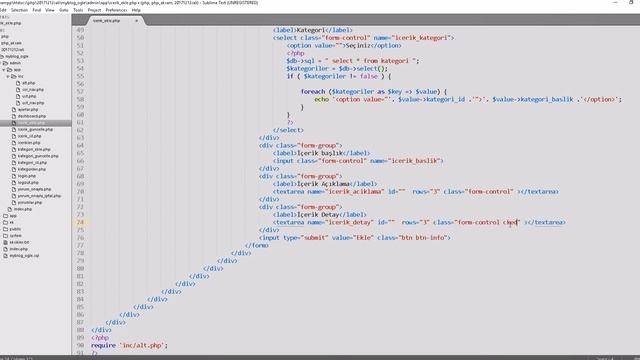This screenshot has height=360, width=640.
Task: Open the Help menu
Action: coord(136,10)
